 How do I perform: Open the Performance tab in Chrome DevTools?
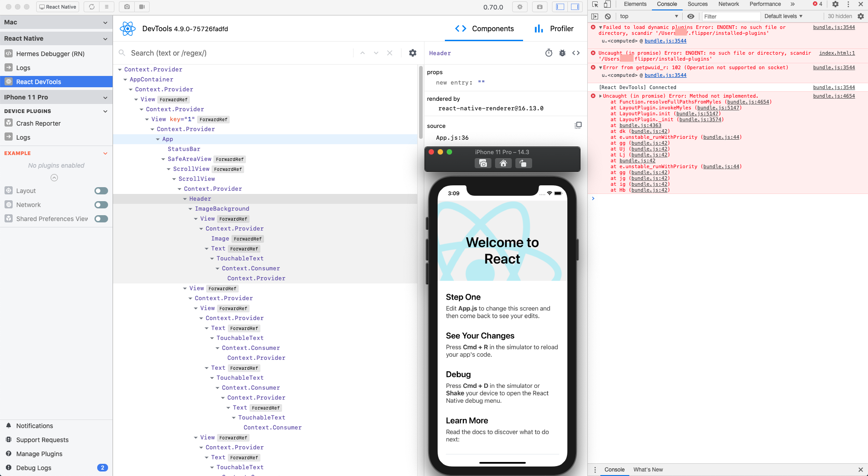click(765, 4)
